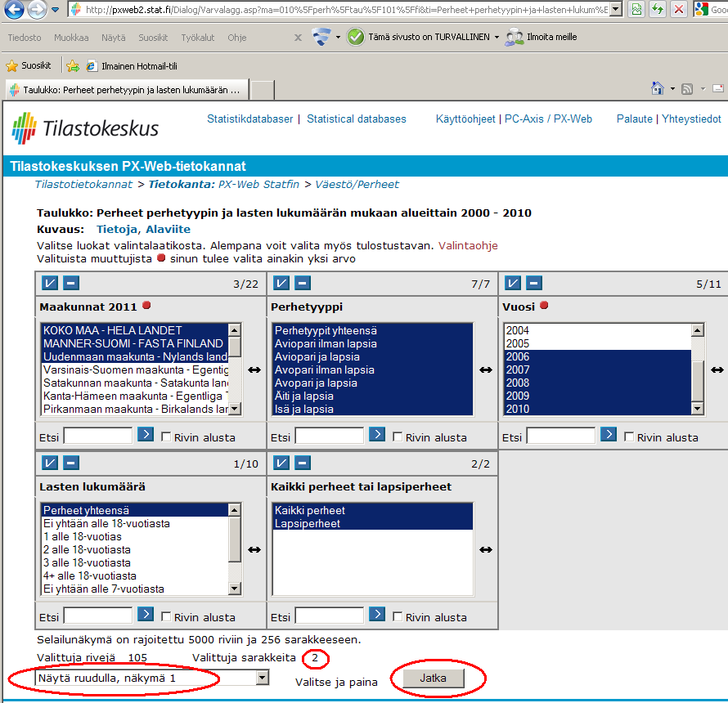Toggle Rivin alusta under Kaikki perheet
The image size is (728, 703).
398,616
